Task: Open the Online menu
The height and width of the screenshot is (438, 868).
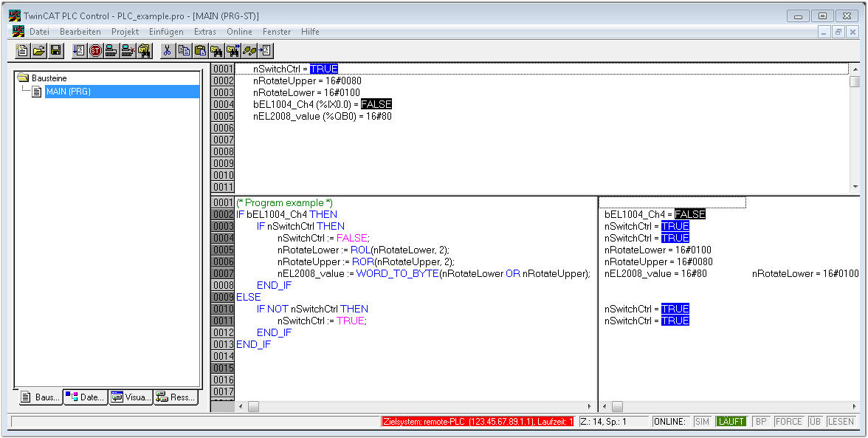Action: 239,32
